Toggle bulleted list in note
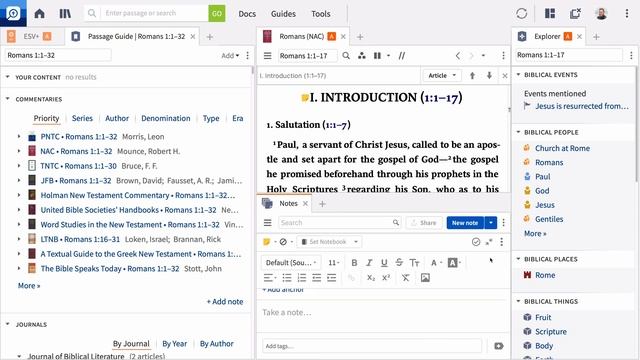Viewport: 640px width, 360px height. pyautogui.click(x=287, y=278)
